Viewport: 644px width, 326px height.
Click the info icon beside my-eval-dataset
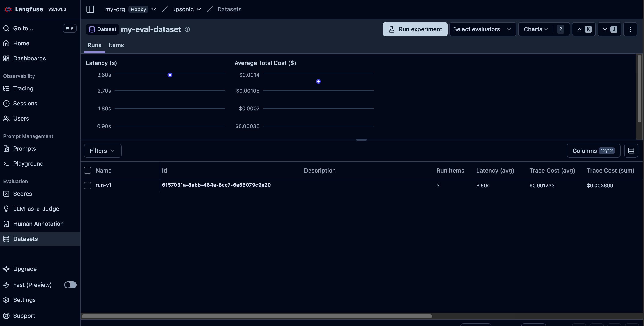point(187,29)
